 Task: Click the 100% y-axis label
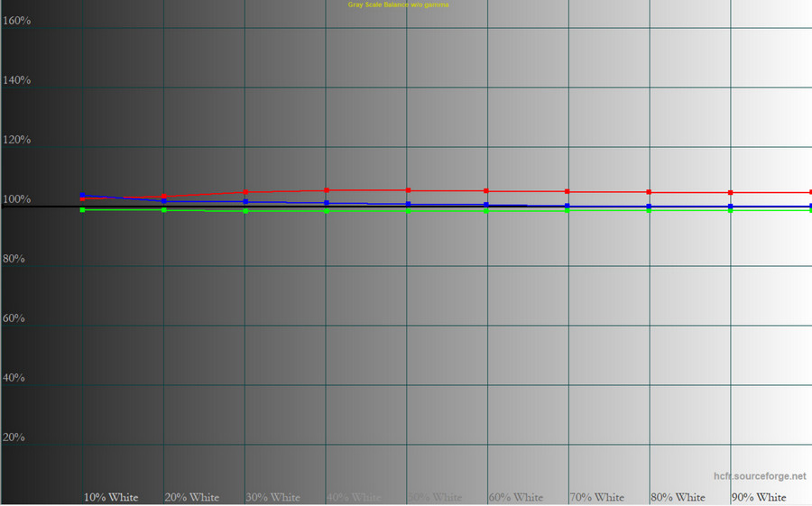point(16,199)
